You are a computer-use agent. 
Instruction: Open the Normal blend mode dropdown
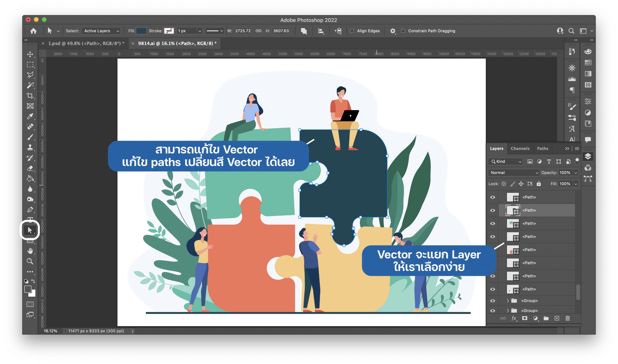point(513,173)
